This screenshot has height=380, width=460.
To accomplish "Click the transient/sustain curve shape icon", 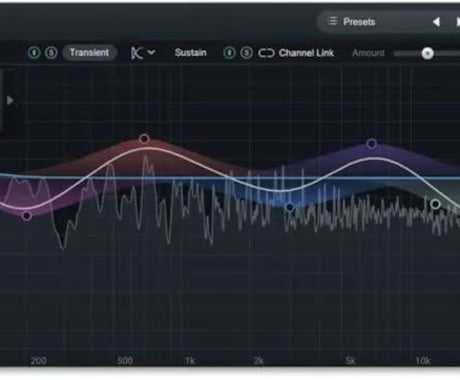I will [137, 53].
